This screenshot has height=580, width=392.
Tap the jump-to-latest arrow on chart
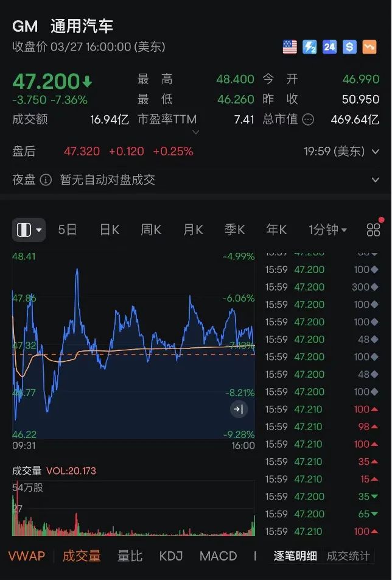click(x=239, y=409)
